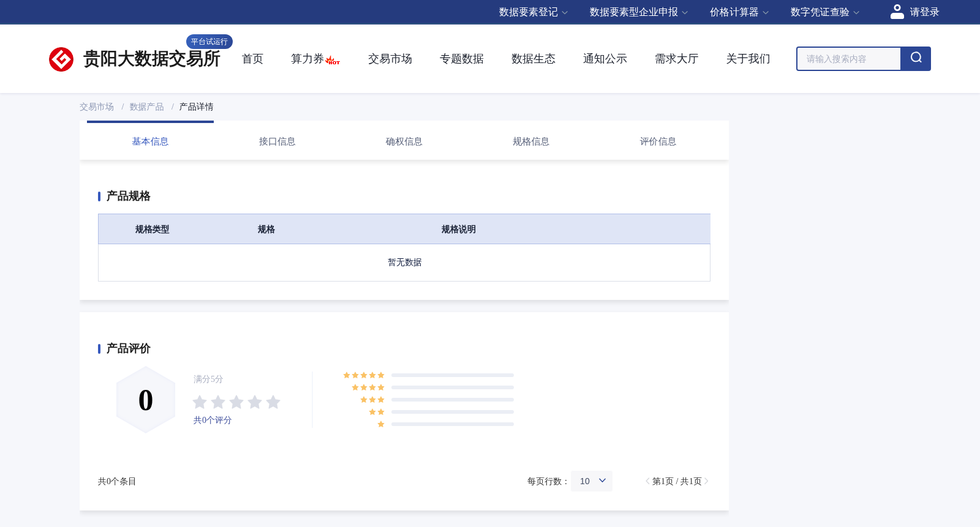Click one-star rating progress bar

[x=453, y=424]
